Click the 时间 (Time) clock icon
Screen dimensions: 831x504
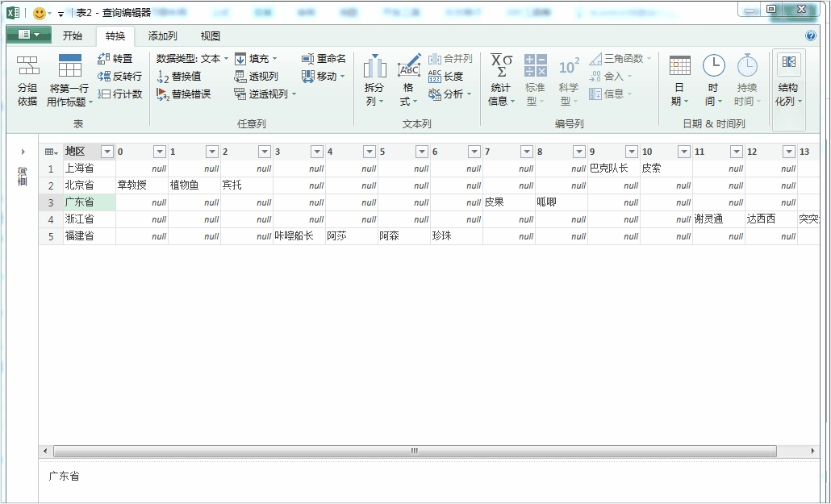[x=714, y=65]
